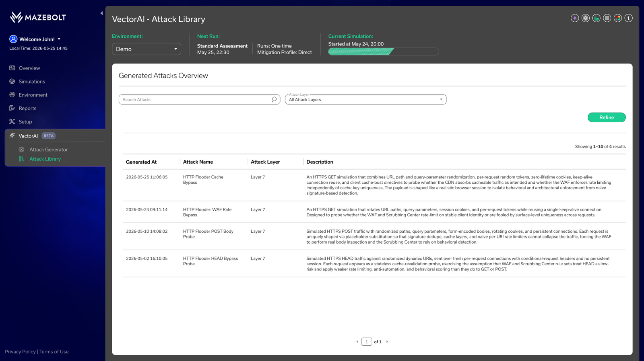
Task: Go to previous page arrow in pagination
Action: tap(357, 342)
